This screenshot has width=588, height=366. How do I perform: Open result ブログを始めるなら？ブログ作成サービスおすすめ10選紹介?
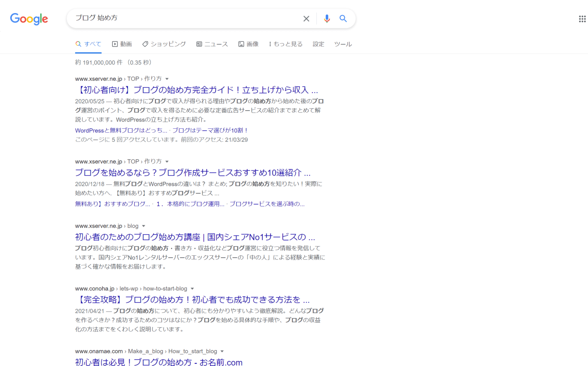point(193,172)
